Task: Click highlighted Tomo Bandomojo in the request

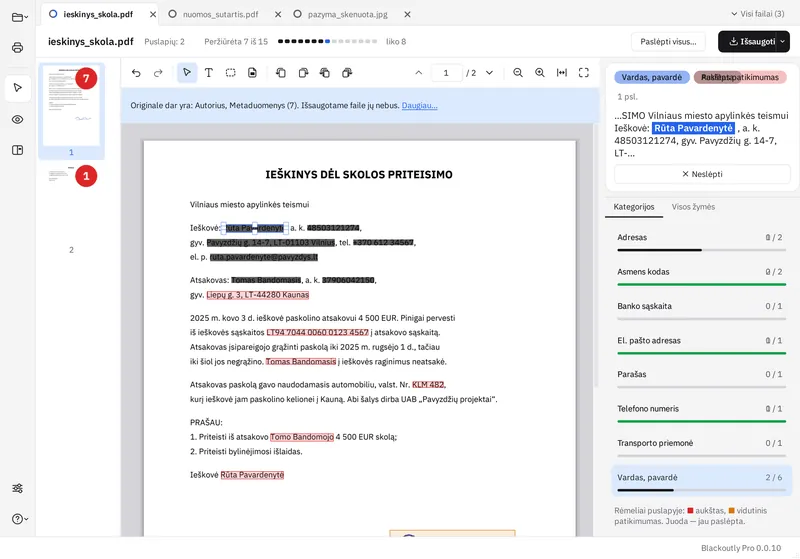Action: [302, 437]
